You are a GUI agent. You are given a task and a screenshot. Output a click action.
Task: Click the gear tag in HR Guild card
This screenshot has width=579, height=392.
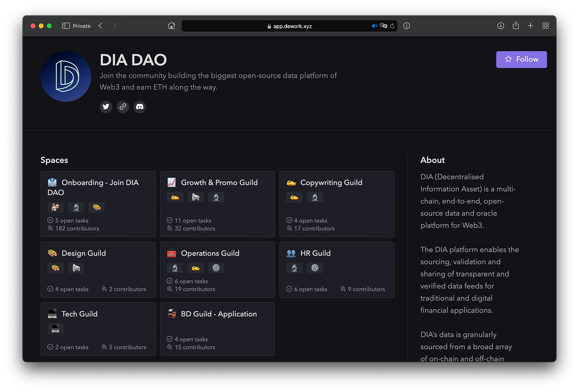click(x=315, y=268)
